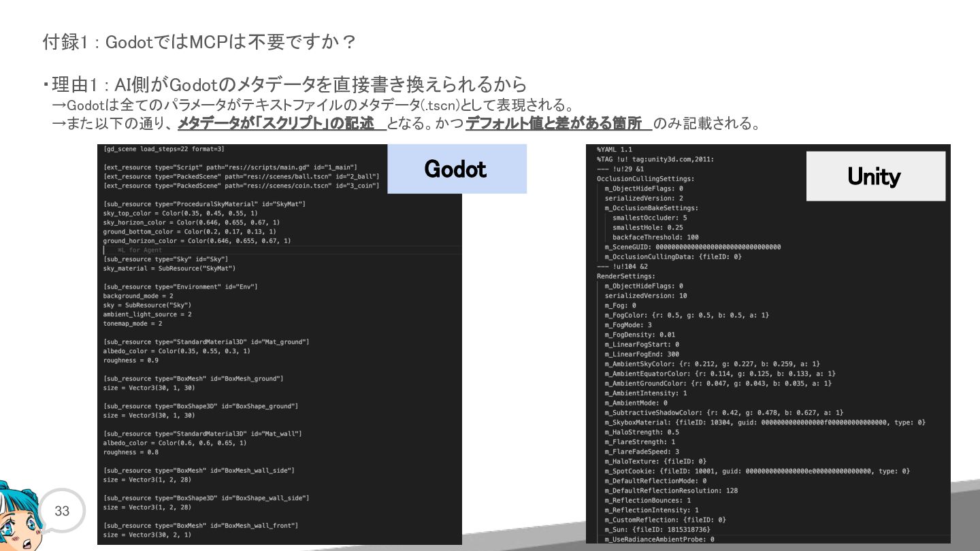
Task: Click the grey Unity label box
Action: (875, 176)
